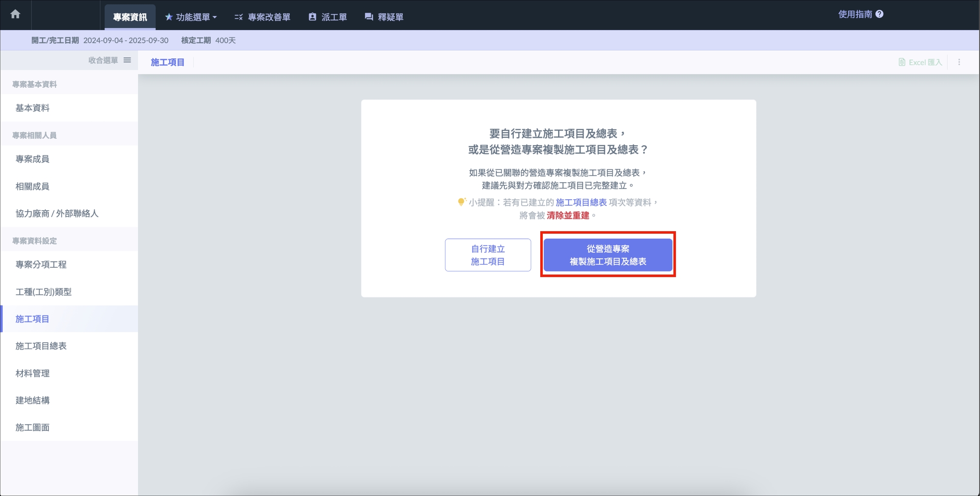Click the 釋疑單 chat bubble icon
Image resolution: width=980 pixels, height=496 pixels.
[x=368, y=17]
